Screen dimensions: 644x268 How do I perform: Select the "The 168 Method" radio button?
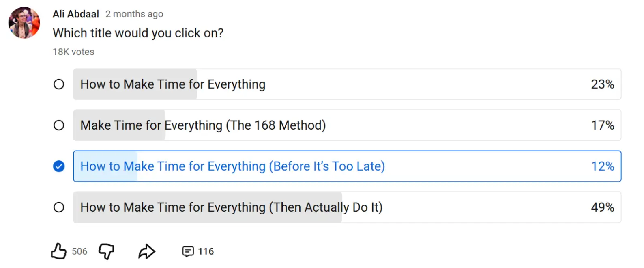pos(59,125)
